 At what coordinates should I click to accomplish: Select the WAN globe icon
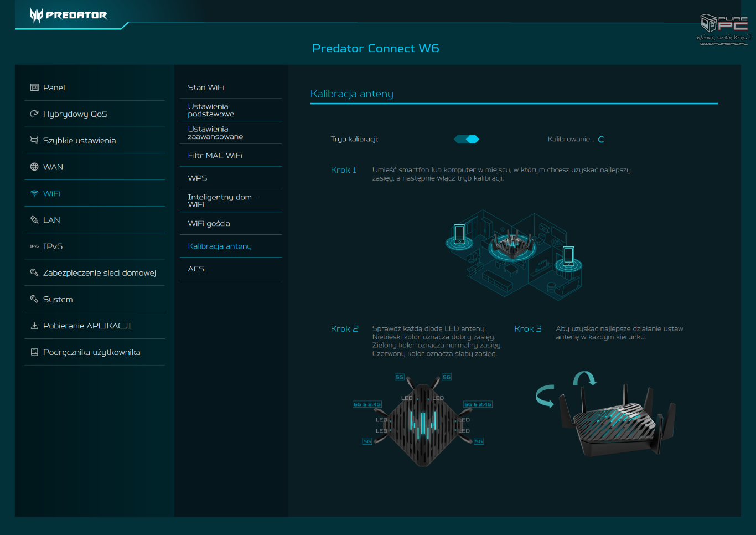pos(34,167)
